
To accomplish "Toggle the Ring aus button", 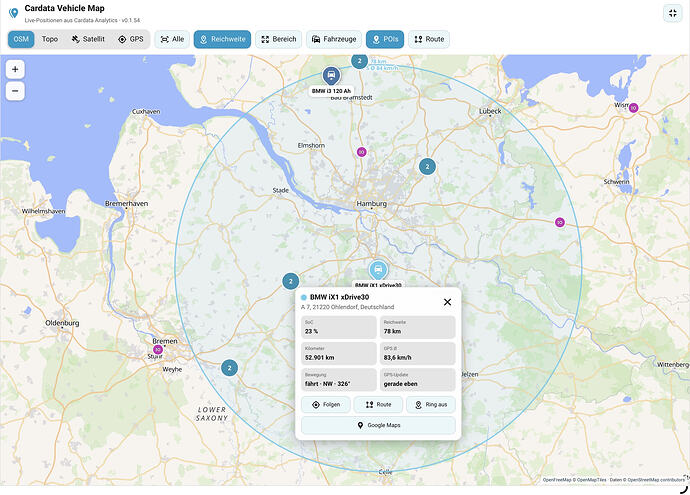I will 430,404.
